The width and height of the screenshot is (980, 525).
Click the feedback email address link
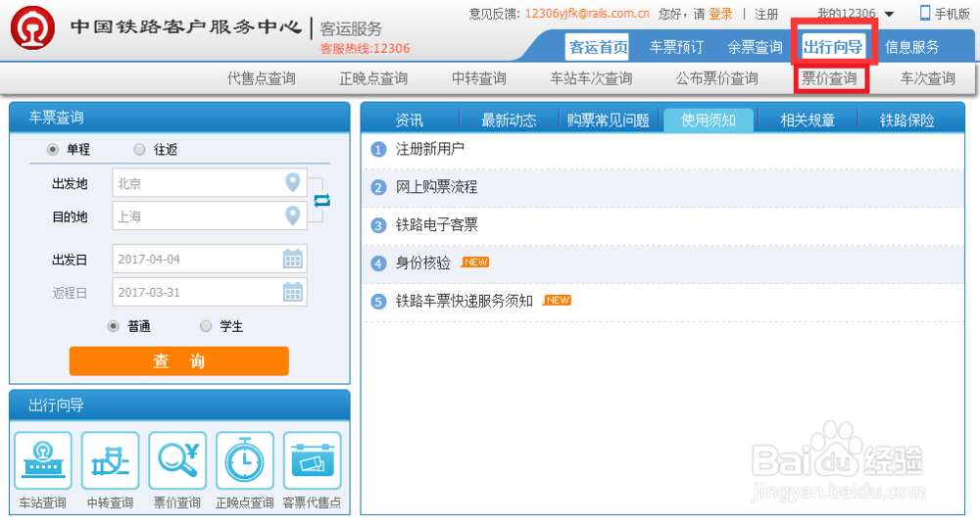pos(587,13)
